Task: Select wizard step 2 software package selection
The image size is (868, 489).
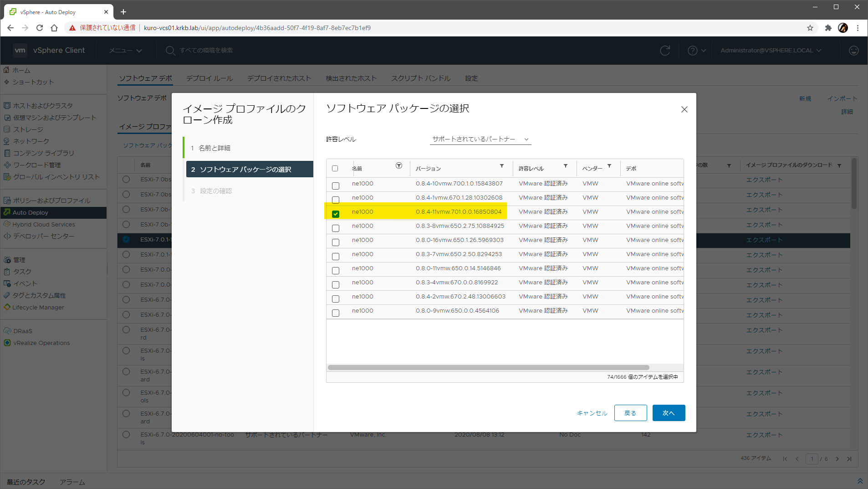Action: (245, 170)
